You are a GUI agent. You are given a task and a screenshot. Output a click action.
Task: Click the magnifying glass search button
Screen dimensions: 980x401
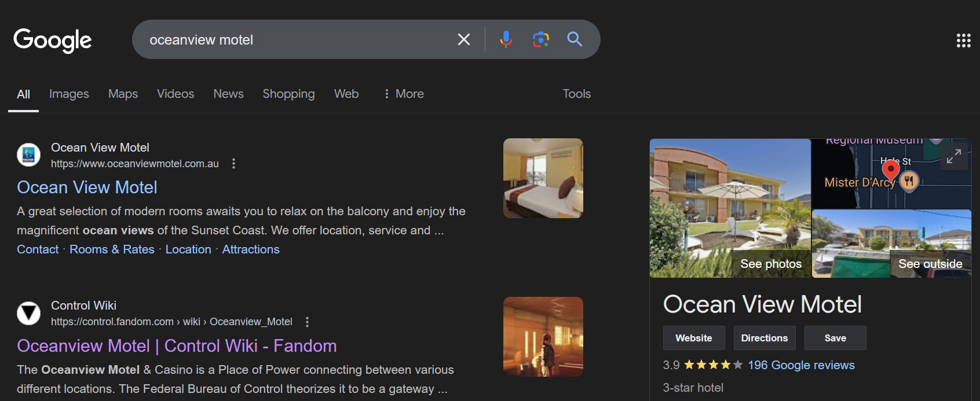(575, 39)
